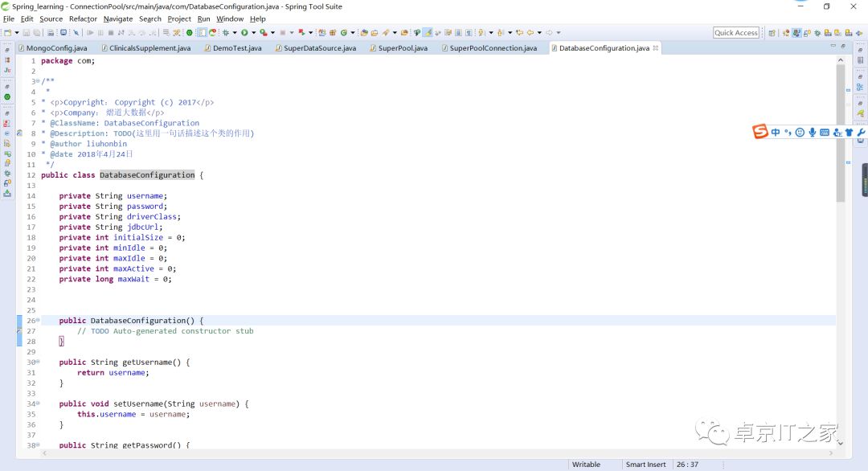Click the Search flashlight icon in toolbar
868x471 pixels.
(x=386, y=33)
